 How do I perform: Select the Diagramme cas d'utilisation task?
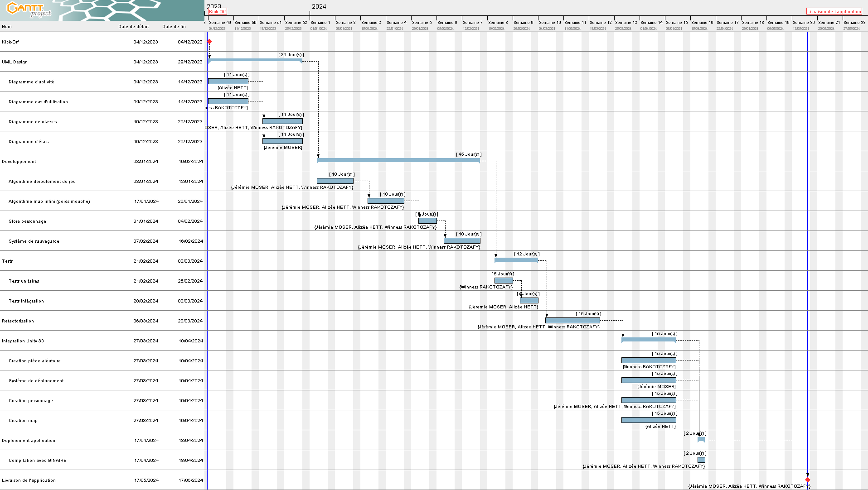coord(38,102)
